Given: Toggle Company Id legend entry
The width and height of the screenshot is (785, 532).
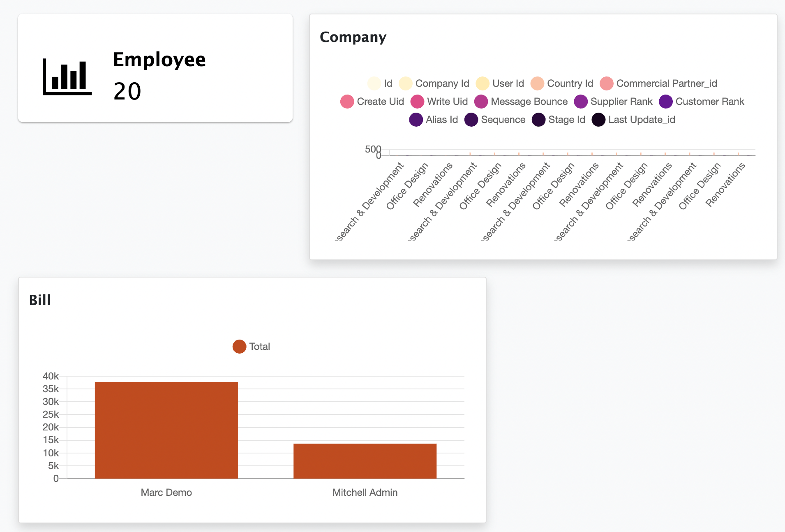Looking at the screenshot, I should 434,83.
